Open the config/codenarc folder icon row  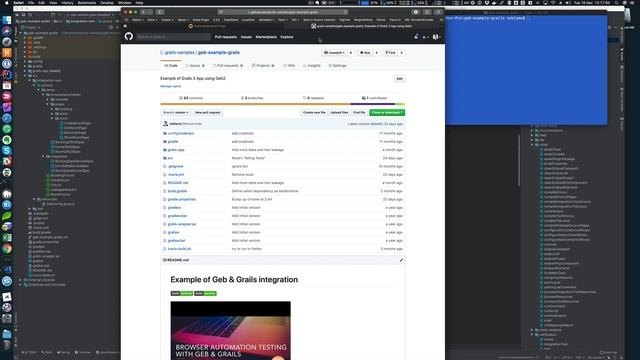165,133
